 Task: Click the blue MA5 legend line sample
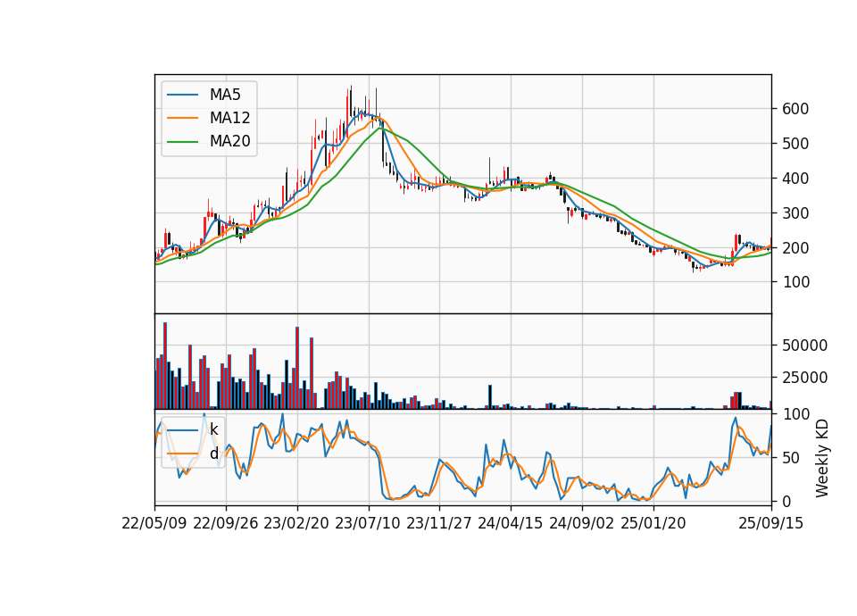point(182,95)
